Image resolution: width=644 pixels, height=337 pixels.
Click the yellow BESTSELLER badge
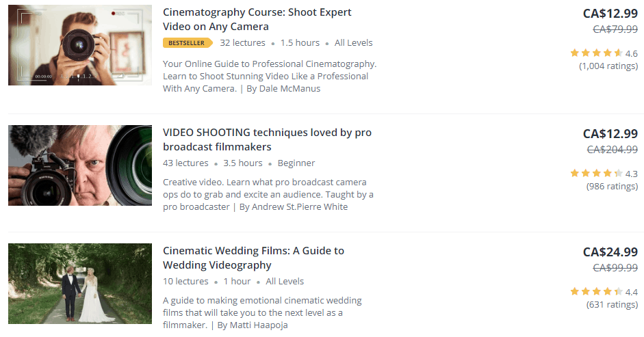188,42
